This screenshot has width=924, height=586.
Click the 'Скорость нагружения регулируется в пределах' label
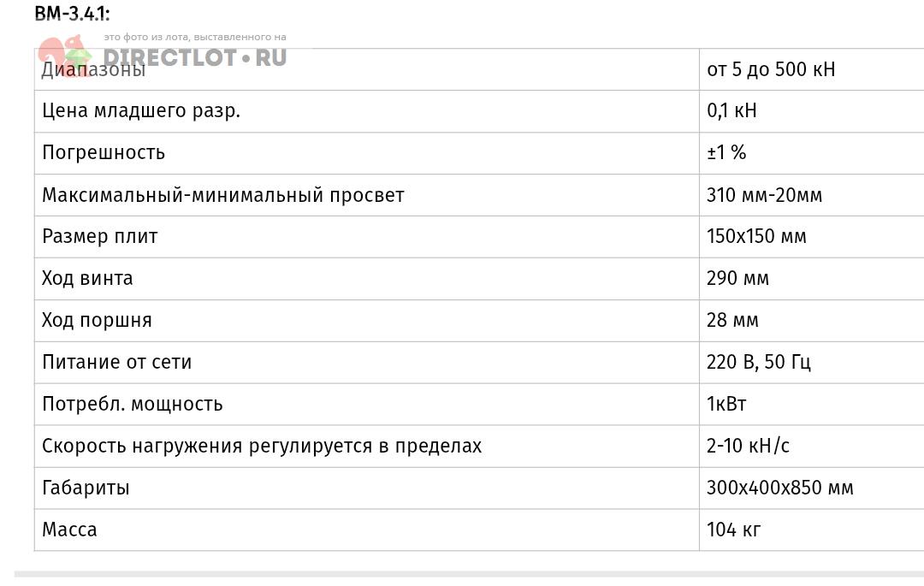coord(262,447)
